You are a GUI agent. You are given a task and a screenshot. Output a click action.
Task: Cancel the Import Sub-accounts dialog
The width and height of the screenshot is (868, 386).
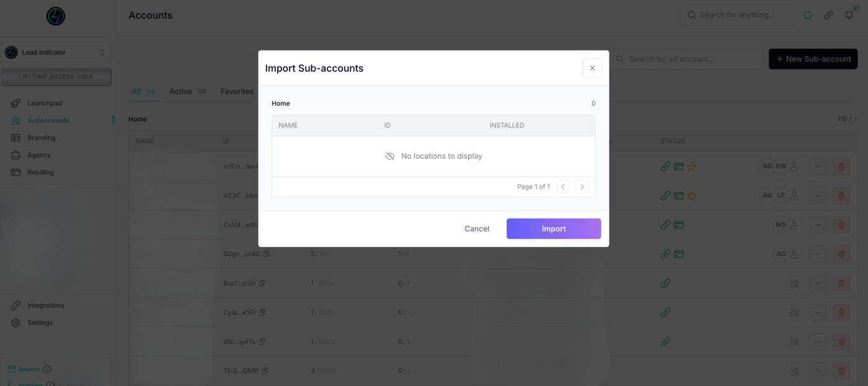tap(477, 228)
